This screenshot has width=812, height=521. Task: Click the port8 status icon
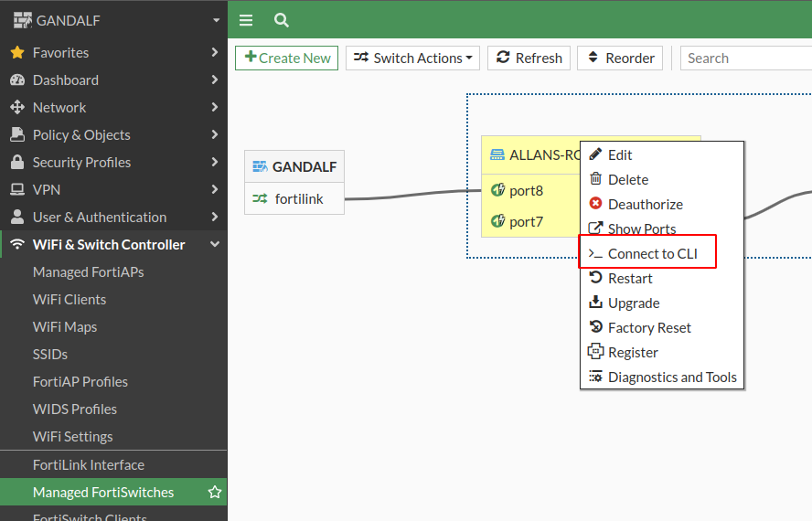pyautogui.click(x=498, y=191)
